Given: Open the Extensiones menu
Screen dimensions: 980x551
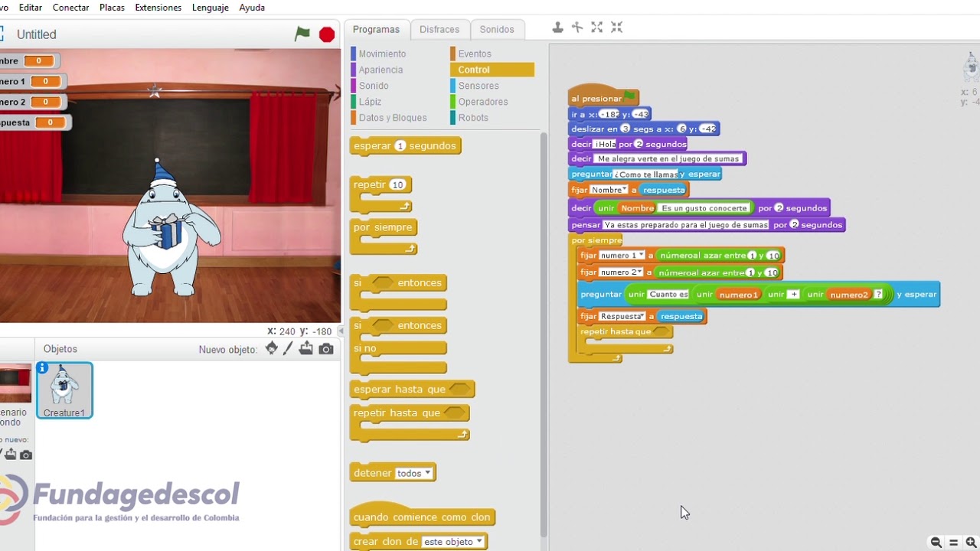Looking at the screenshot, I should point(158,8).
